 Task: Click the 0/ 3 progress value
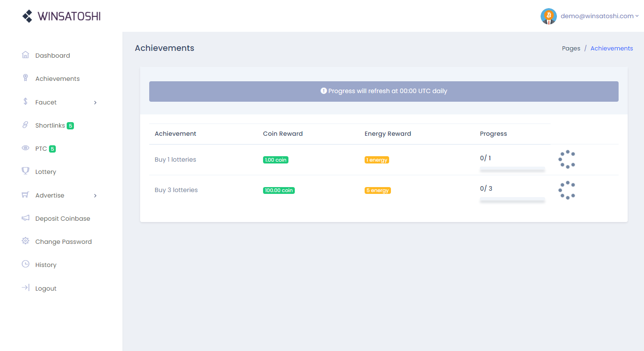tap(486, 188)
